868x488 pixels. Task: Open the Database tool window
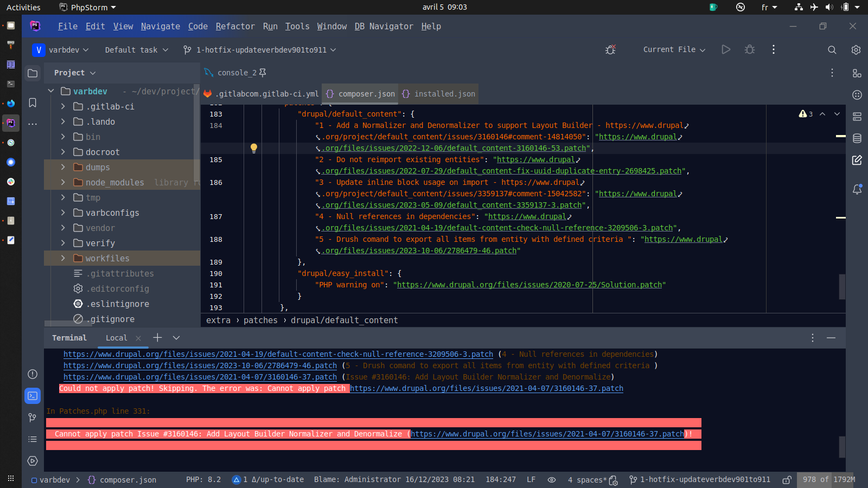[x=857, y=138]
